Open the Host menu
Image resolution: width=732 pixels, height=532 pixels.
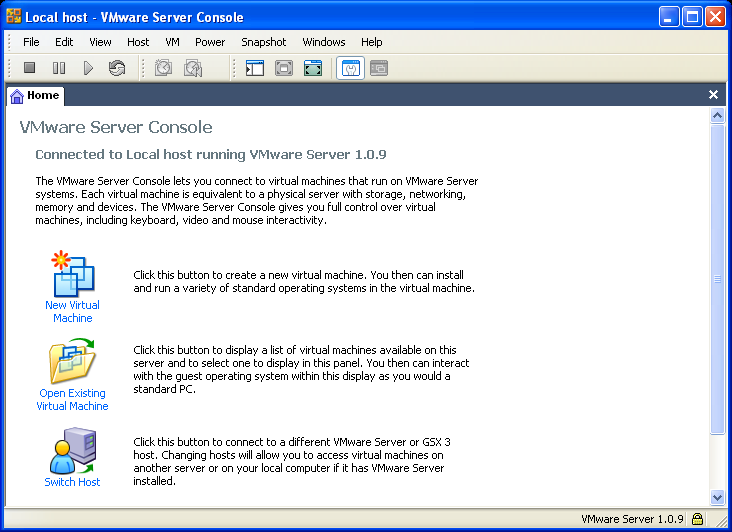138,42
